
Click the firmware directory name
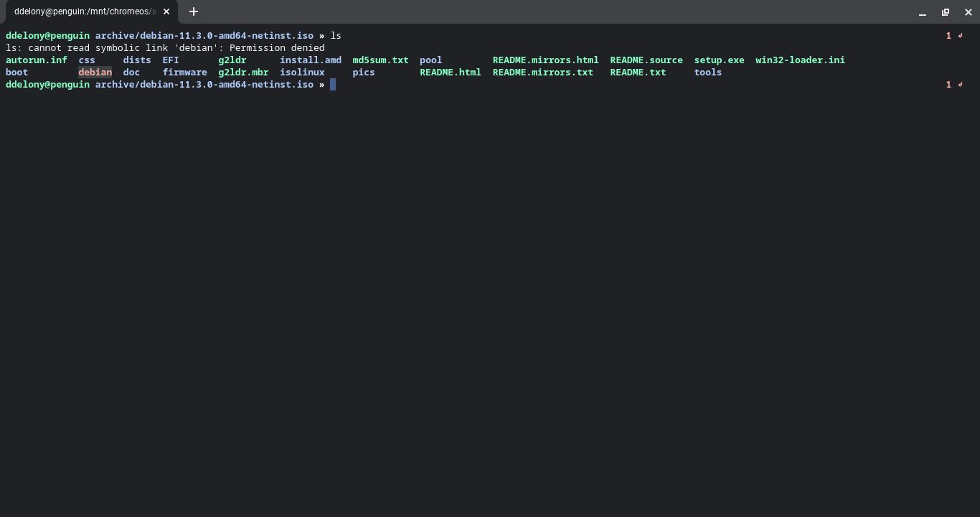pos(184,73)
